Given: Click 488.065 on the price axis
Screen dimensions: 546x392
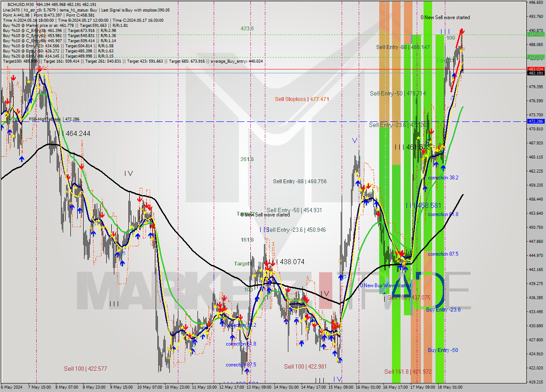Looking at the screenshot, I should pyautogui.click(x=536, y=44).
